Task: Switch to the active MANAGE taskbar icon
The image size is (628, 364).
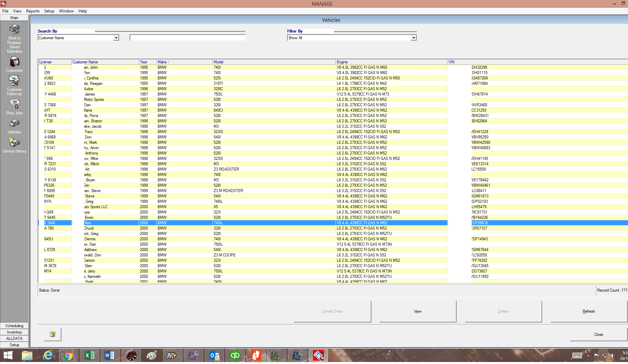Action: pyautogui.click(x=318, y=355)
